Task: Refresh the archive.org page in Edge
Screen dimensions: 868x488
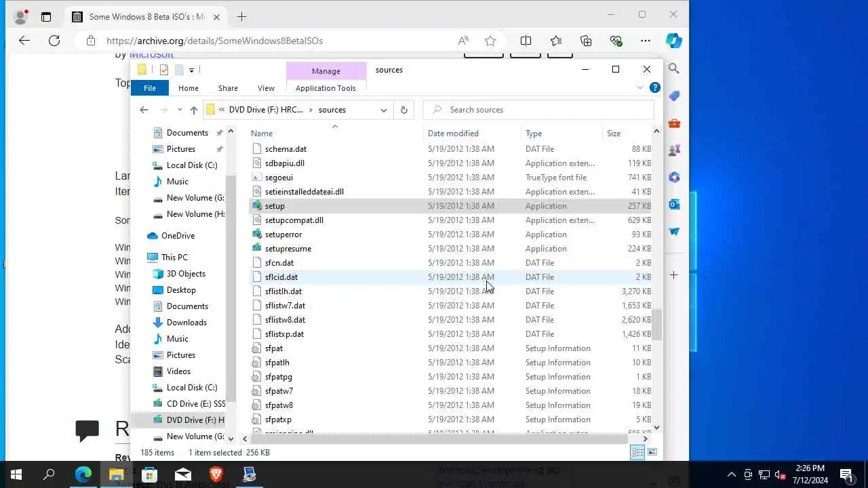Action: click(x=54, y=41)
